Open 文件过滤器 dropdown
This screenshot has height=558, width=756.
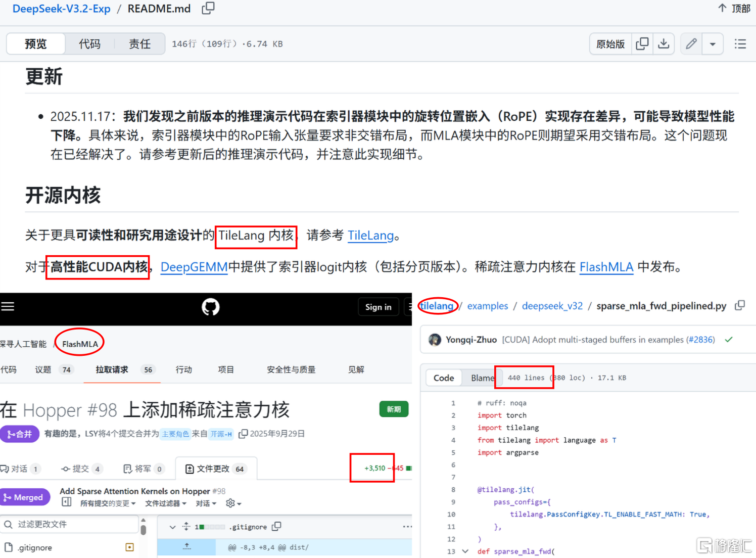(166, 503)
